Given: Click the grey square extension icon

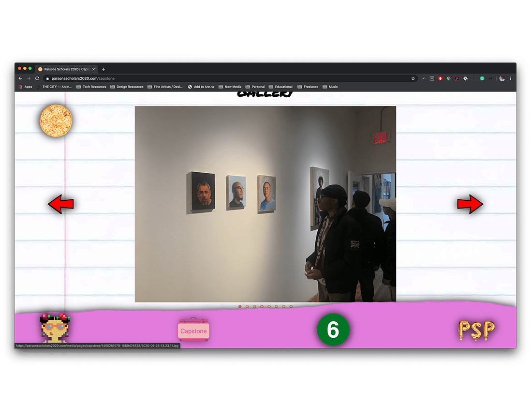Looking at the screenshot, I should pyautogui.click(x=432, y=78).
